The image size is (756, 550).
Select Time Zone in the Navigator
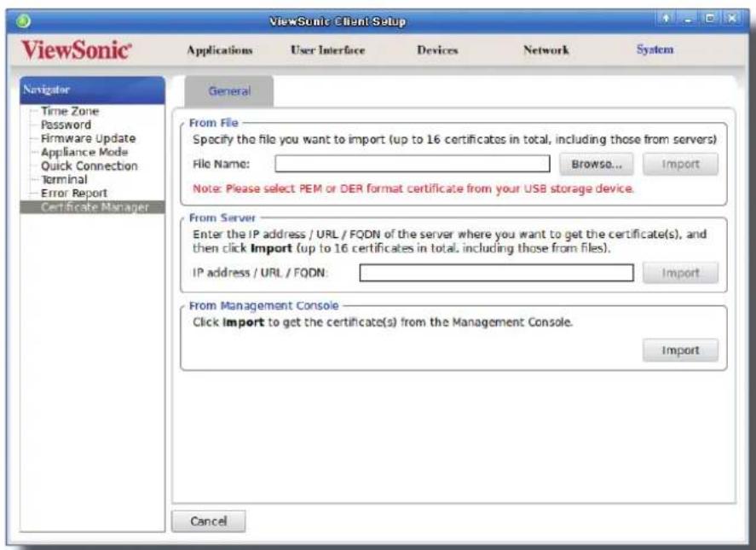(70, 111)
